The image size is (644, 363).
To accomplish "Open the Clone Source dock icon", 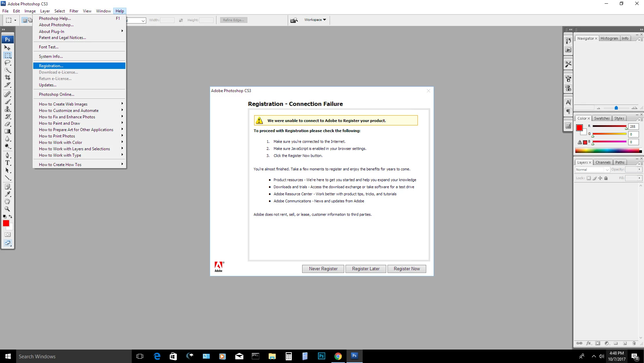I will (x=568, y=88).
